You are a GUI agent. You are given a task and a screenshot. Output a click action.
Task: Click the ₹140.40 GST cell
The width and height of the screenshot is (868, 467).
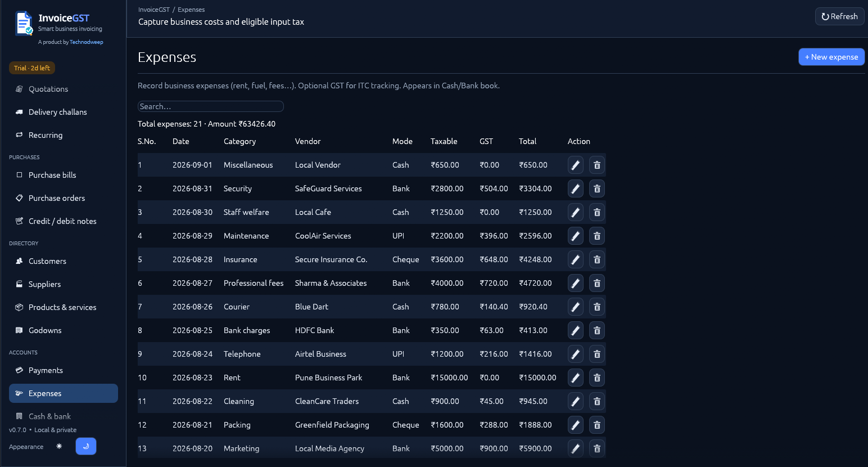pyautogui.click(x=494, y=307)
